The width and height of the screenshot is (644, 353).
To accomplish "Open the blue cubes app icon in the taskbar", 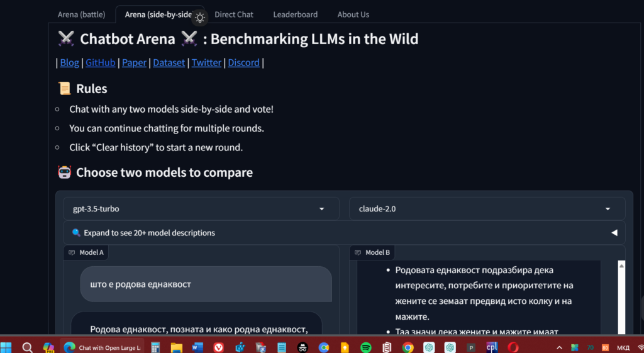I will pyautogui.click(x=240, y=348).
